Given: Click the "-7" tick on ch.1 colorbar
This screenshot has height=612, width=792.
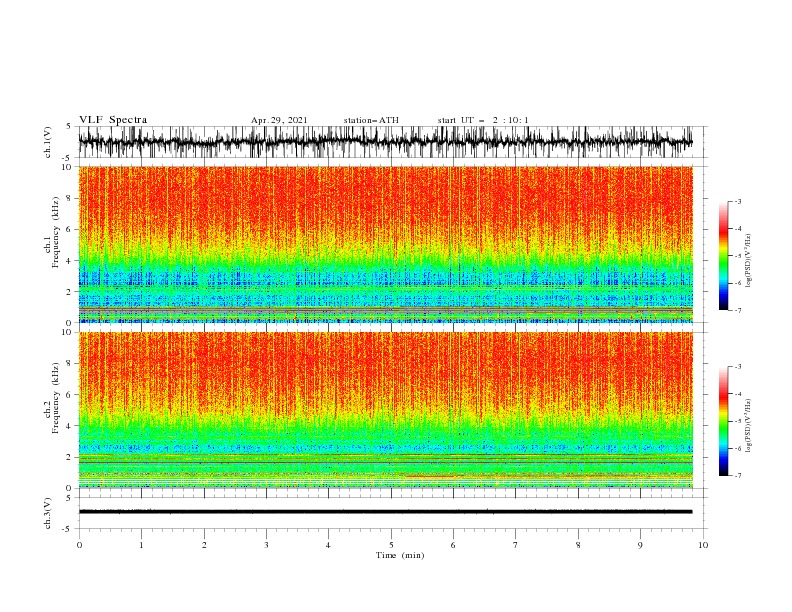Looking at the screenshot, I should pyautogui.click(x=737, y=310).
